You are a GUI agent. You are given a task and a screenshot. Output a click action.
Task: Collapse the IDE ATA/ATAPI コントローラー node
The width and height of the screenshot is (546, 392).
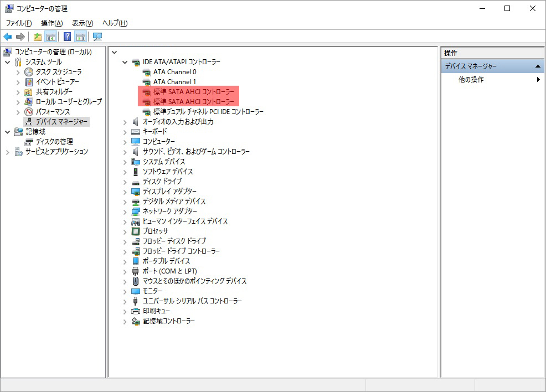point(125,63)
